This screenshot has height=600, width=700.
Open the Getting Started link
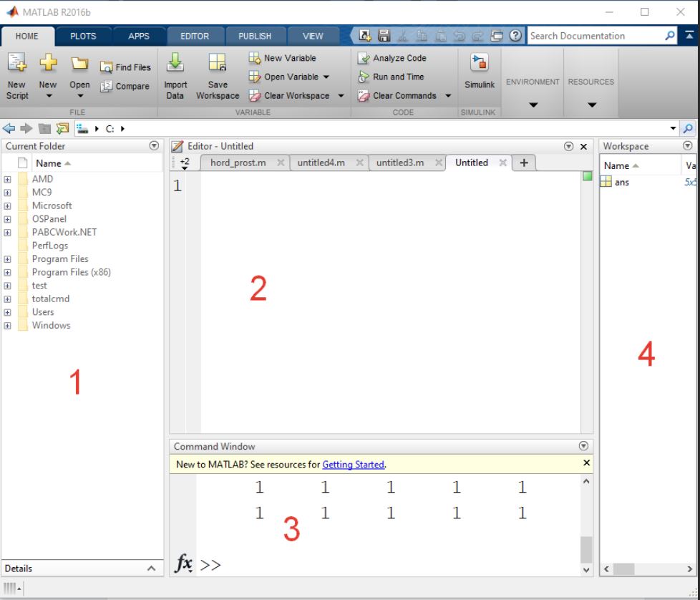pos(353,464)
